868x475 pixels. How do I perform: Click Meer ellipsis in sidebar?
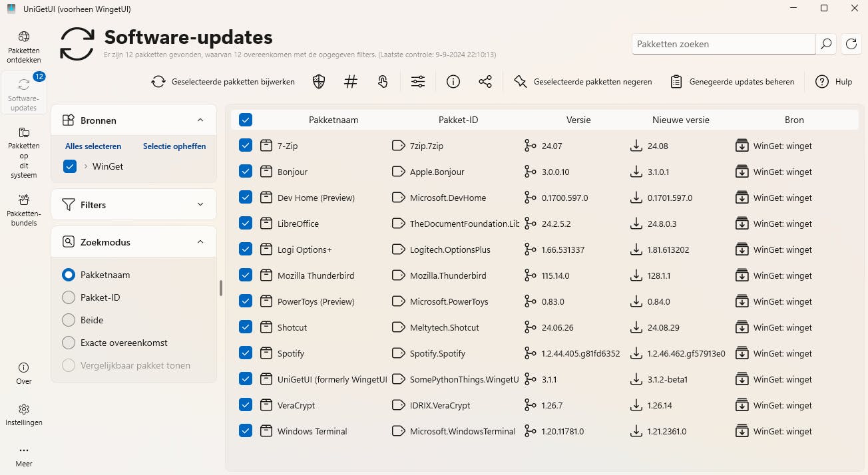(24, 456)
